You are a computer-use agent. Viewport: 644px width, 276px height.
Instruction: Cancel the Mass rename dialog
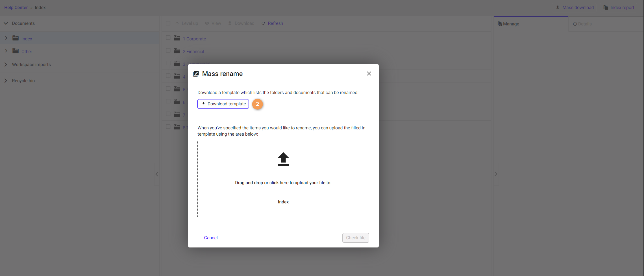click(x=211, y=238)
